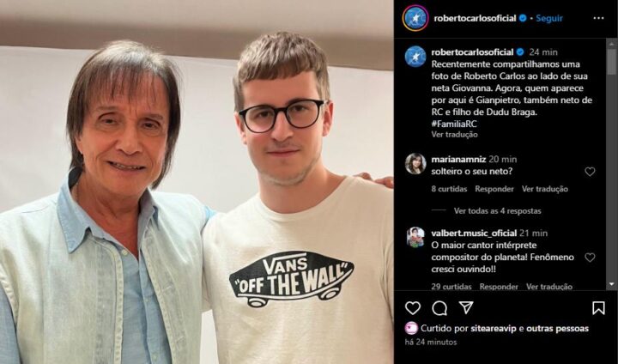
Task: Open the three-dots more options menu
Action: 598,18
